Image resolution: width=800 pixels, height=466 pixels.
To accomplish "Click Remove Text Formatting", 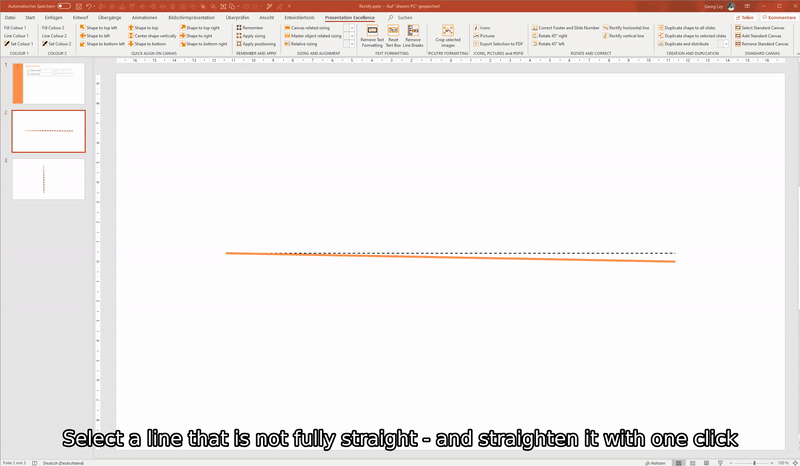I will pyautogui.click(x=372, y=36).
